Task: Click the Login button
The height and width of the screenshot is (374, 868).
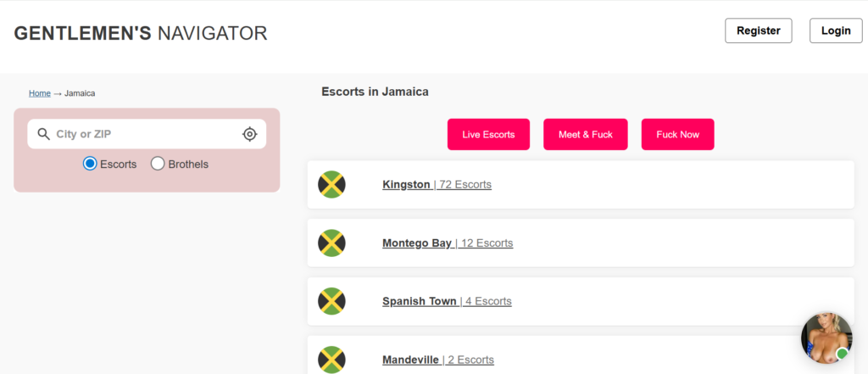Action: [836, 31]
